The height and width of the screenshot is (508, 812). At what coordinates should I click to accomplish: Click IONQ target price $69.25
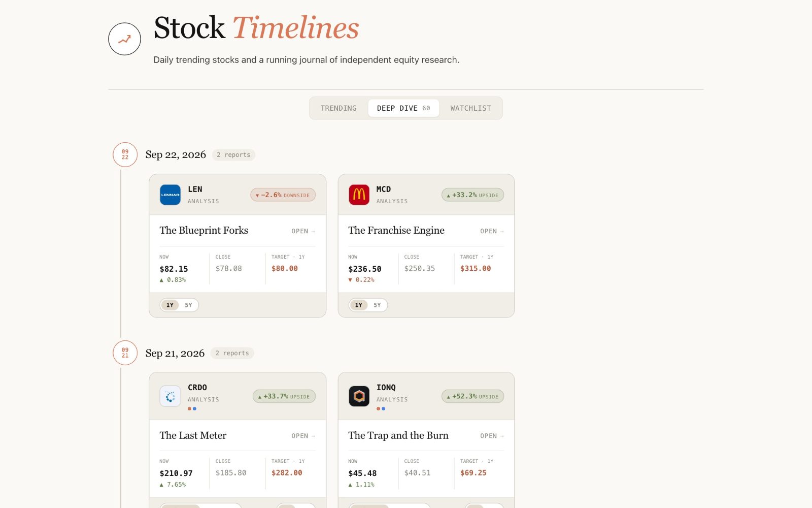473,472
